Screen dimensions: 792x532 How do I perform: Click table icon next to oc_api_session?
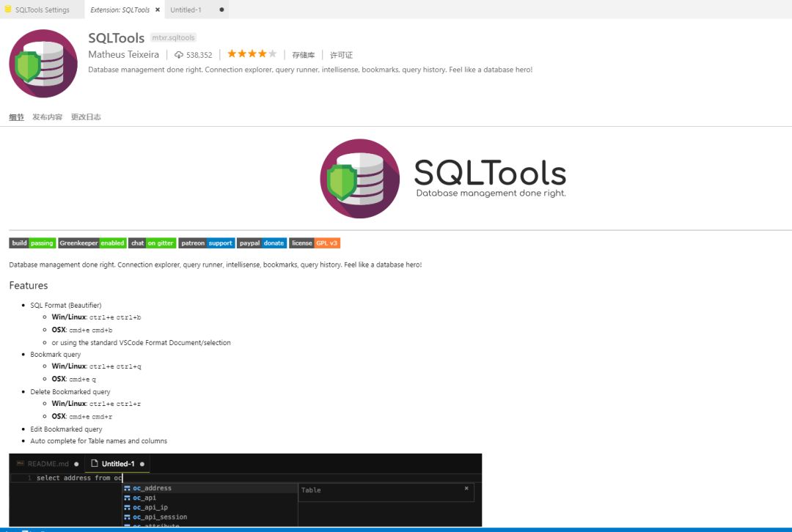click(x=128, y=517)
